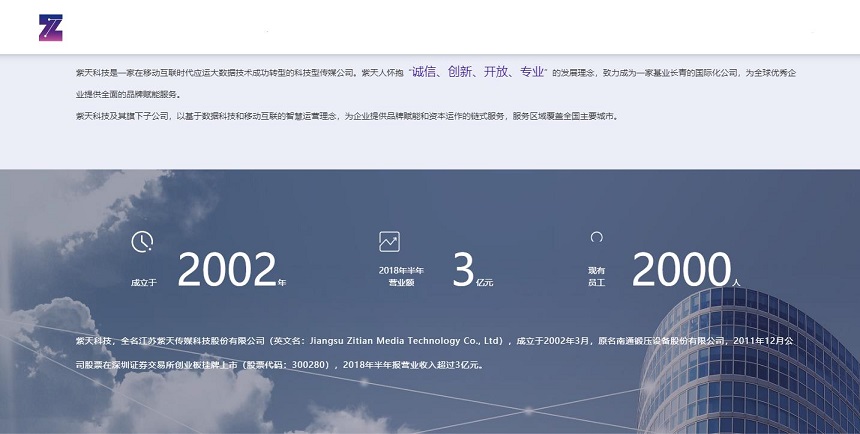Image resolution: width=860 pixels, height=434 pixels.
Task: Click the 人 unit after 2000
Action: pyautogui.click(x=736, y=283)
